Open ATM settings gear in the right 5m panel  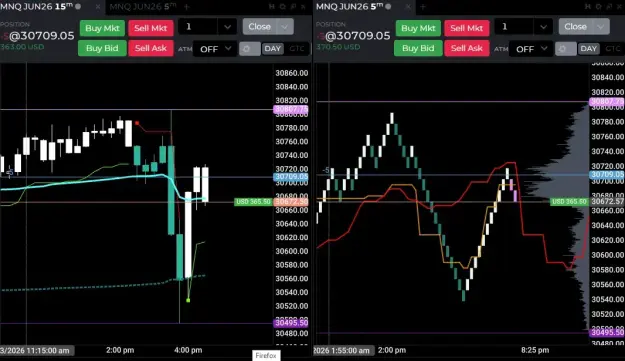566,49
